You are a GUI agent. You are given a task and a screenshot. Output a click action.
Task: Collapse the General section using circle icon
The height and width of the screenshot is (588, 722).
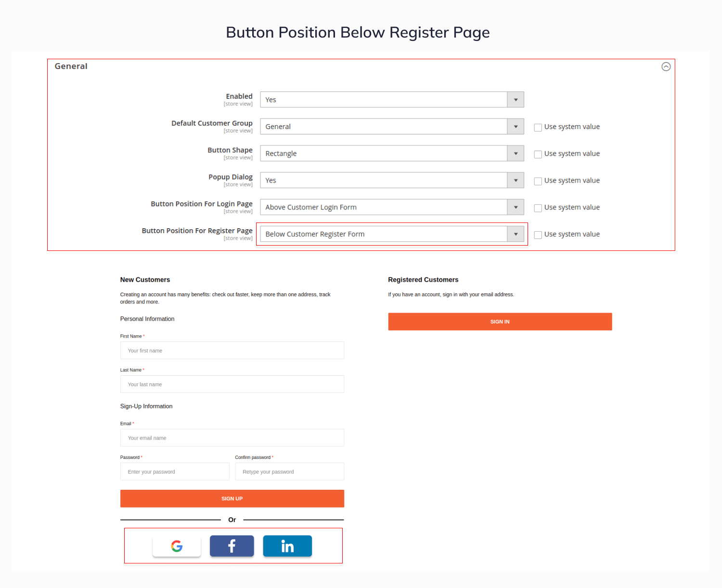pyautogui.click(x=666, y=66)
